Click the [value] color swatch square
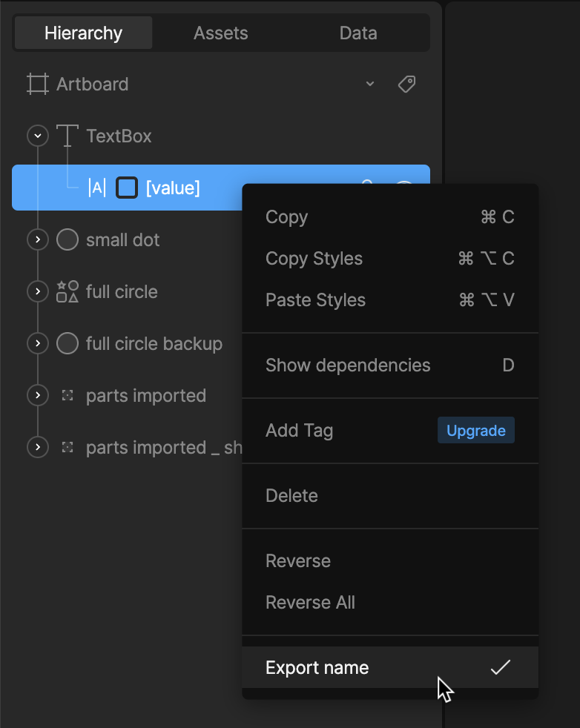The image size is (580, 728). [x=127, y=188]
